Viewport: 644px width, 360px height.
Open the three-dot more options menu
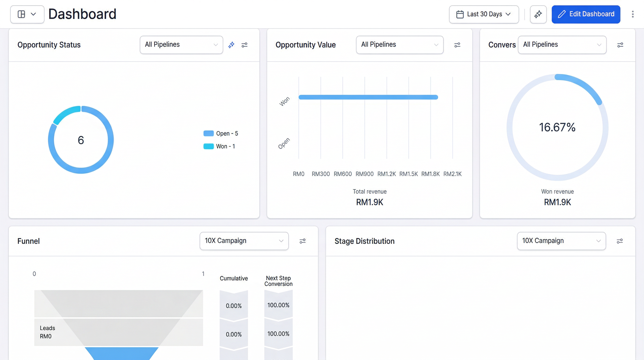click(633, 14)
